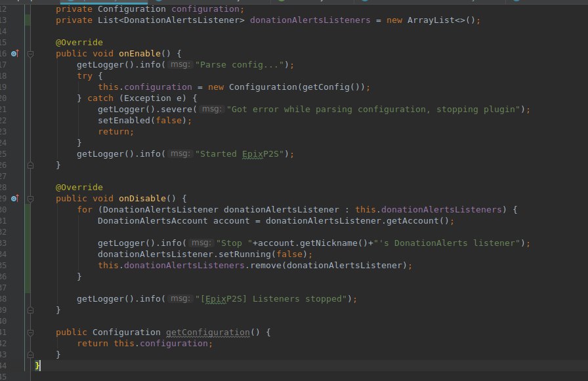
Task: Click the "'s DonationAlerts listener" string
Action: (447, 243)
